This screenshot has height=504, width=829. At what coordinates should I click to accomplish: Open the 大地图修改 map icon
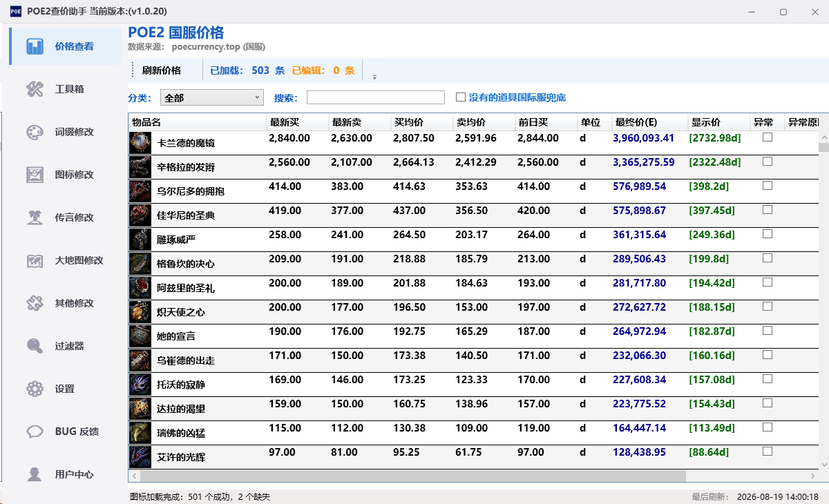(x=35, y=260)
